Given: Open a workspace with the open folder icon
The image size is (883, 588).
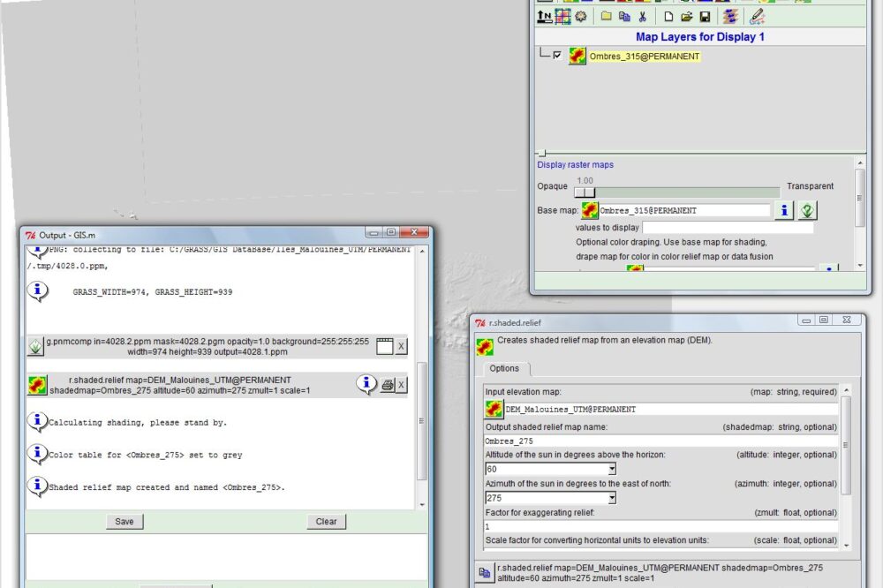Looking at the screenshot, I should (686, 17).
